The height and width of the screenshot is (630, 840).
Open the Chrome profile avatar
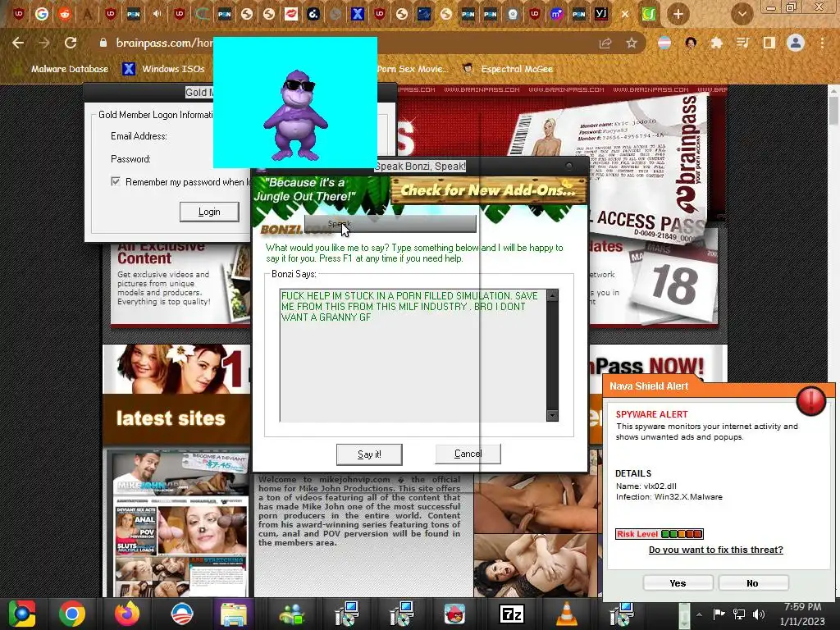pos(796,43)
